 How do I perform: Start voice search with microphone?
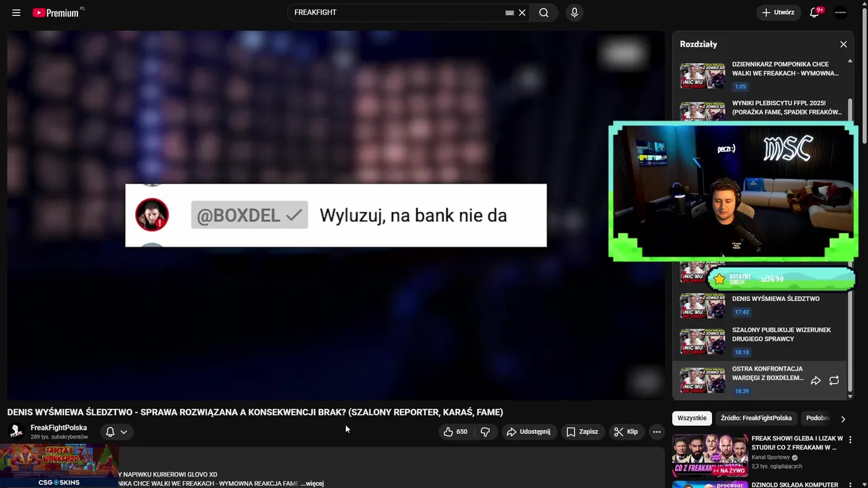(x=574, y=13)
